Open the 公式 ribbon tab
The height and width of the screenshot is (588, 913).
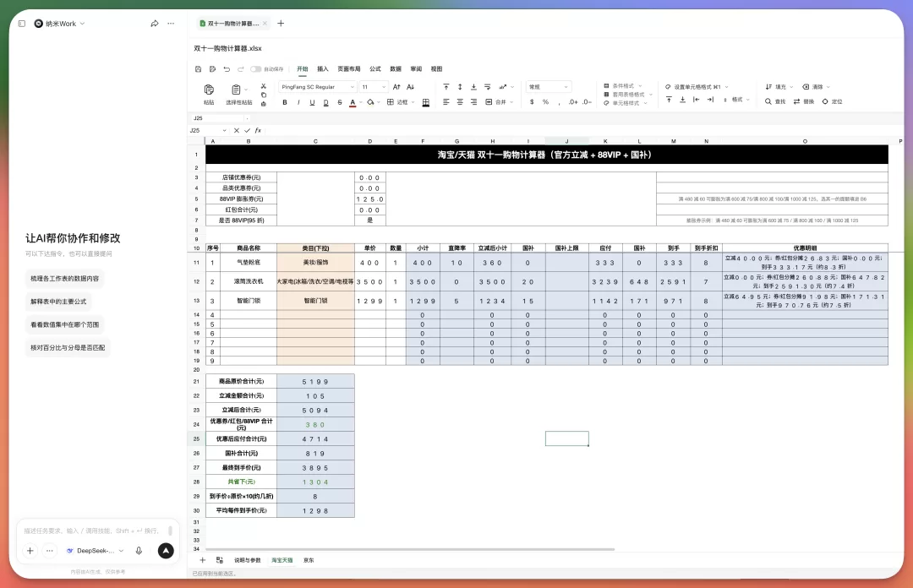click(375, 68)
